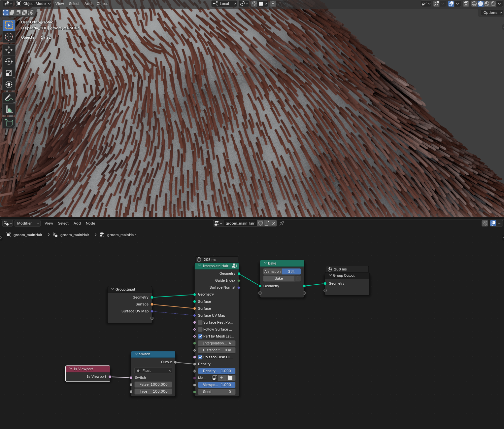Viewport: 504px width, 429px height.
Task: Unlink the groom_mainHair node group
Action: (x=274, y=223)
